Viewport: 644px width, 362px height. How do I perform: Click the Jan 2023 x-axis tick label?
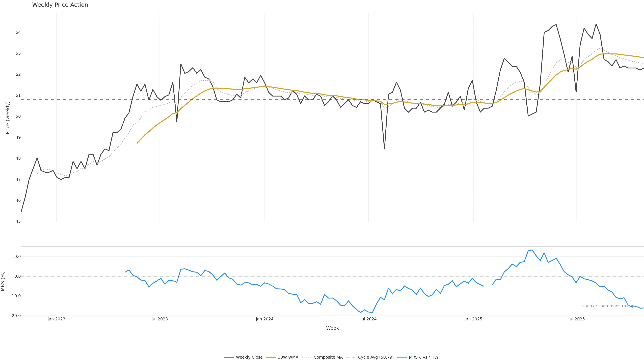(x=56, y=319)
